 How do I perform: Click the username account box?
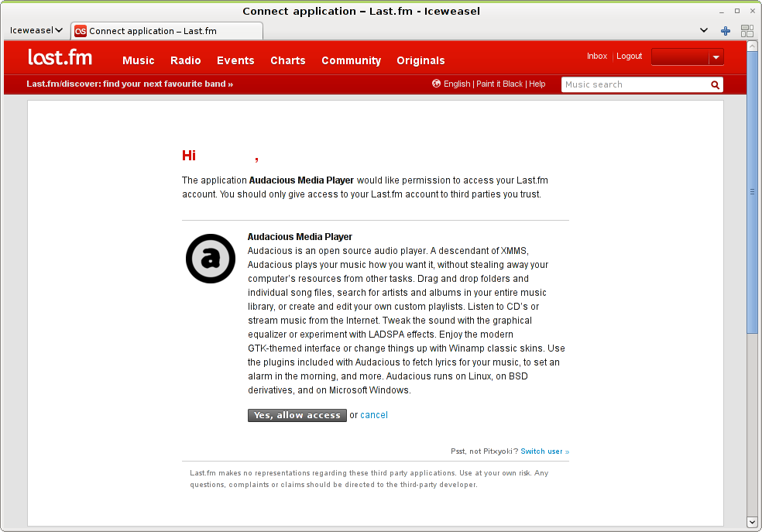point(680,57)
